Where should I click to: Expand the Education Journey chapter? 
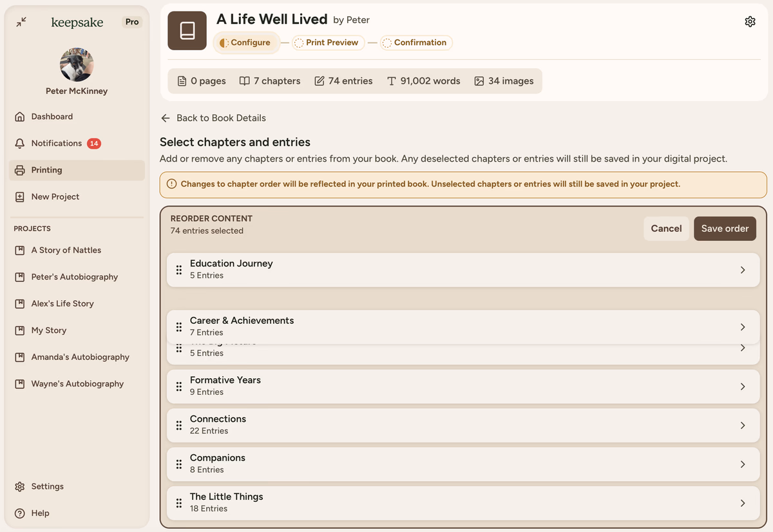click(742, 270)
